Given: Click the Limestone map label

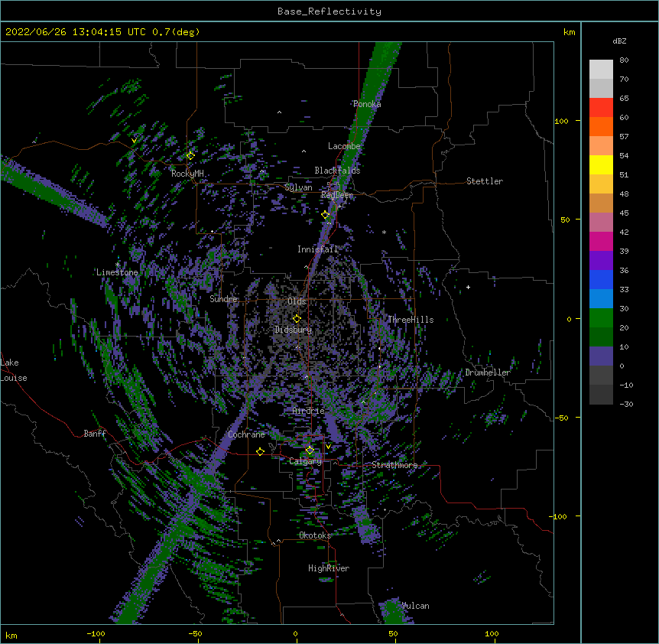Looking at the screenshot, I should coord(117,272).
